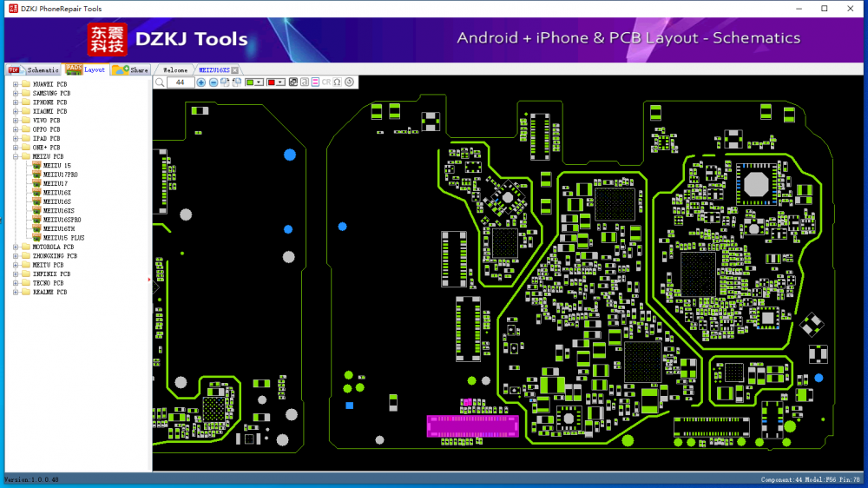Expand the HUAWEI PCB folder
The image size is (868, 488).
(16, 84)
